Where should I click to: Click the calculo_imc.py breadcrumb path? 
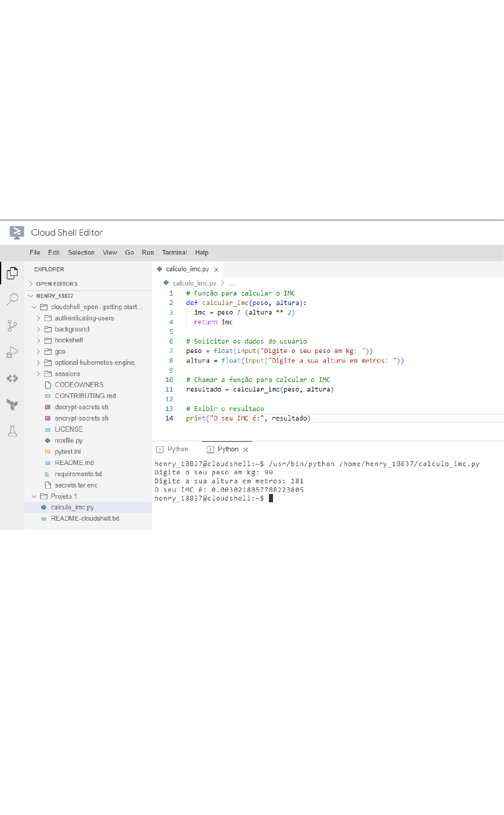(194, 283)
